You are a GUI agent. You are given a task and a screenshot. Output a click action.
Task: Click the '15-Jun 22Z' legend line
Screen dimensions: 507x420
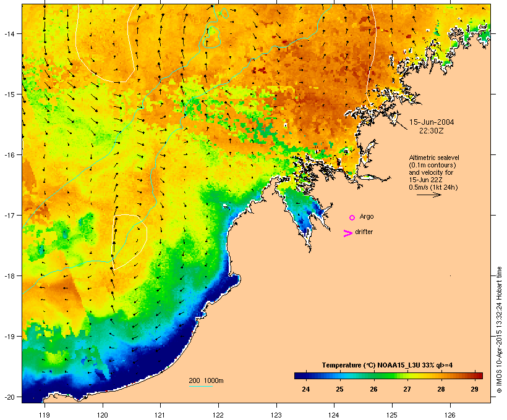point(425,180)
